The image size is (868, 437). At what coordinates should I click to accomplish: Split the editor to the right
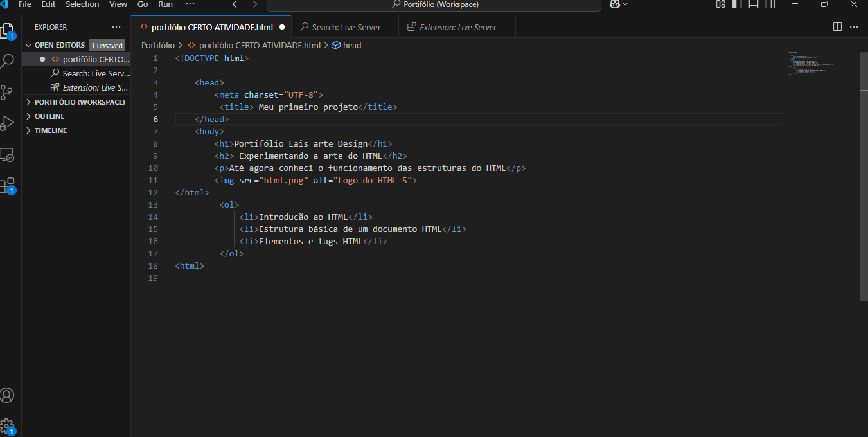pos(837,27)
